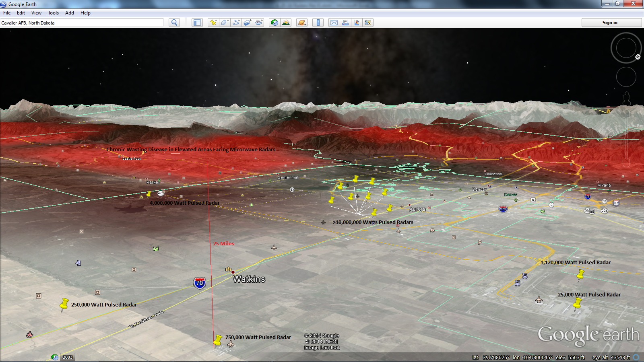644x362 pixels.
Task: Select the Add Polygon tool
Action: [225, 23]
